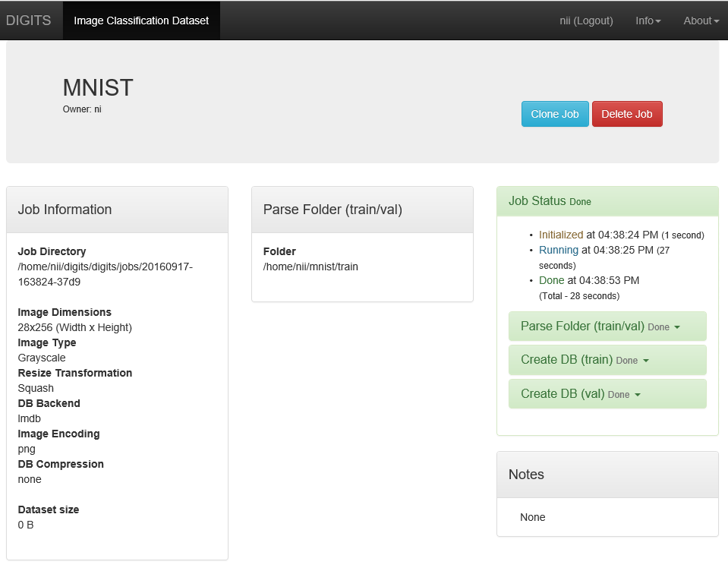Open the Info dropdown menu

click(x=648, y=21)
